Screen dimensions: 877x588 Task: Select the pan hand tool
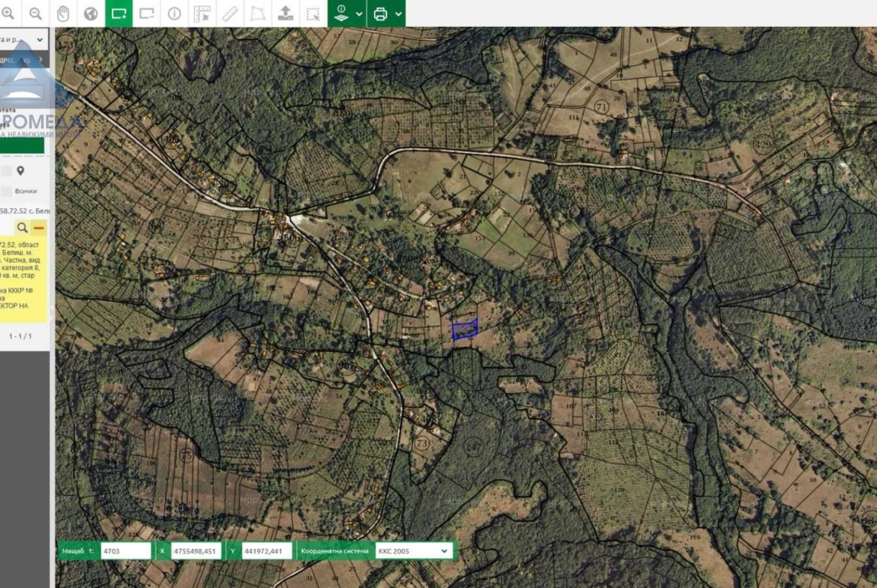63,13
